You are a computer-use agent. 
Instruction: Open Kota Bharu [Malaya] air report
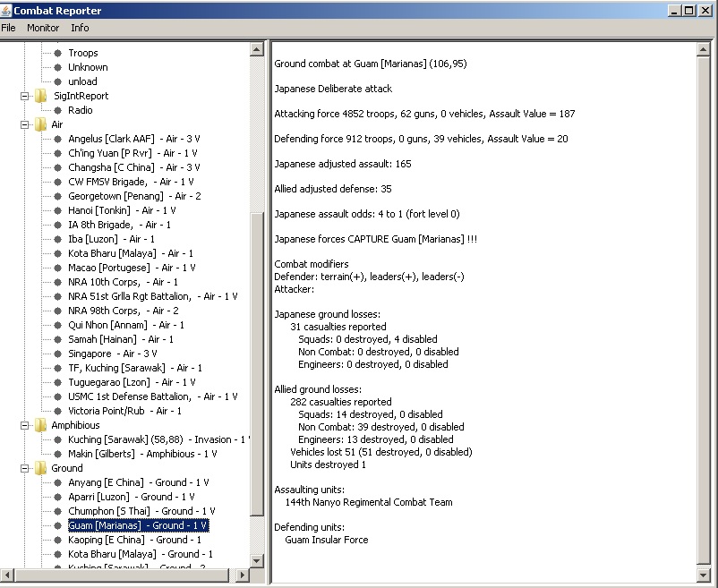click(x=131, y=253)
